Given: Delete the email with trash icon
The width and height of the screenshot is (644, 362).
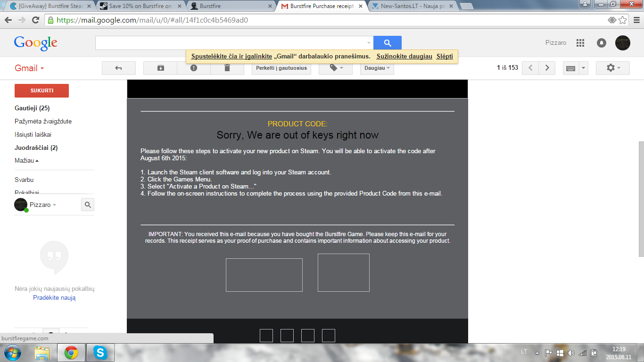Looking at the screenshot, I should [x=227, y=68].
